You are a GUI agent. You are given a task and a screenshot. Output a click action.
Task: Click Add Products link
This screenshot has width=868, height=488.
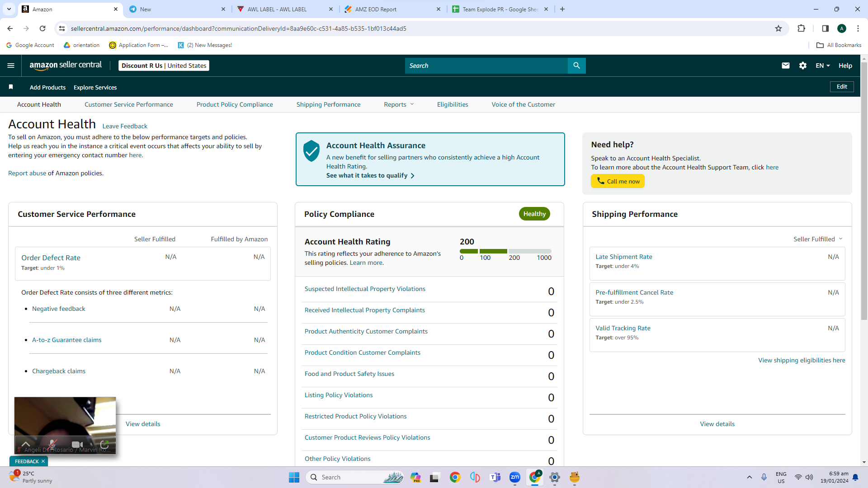pos(47,87)
